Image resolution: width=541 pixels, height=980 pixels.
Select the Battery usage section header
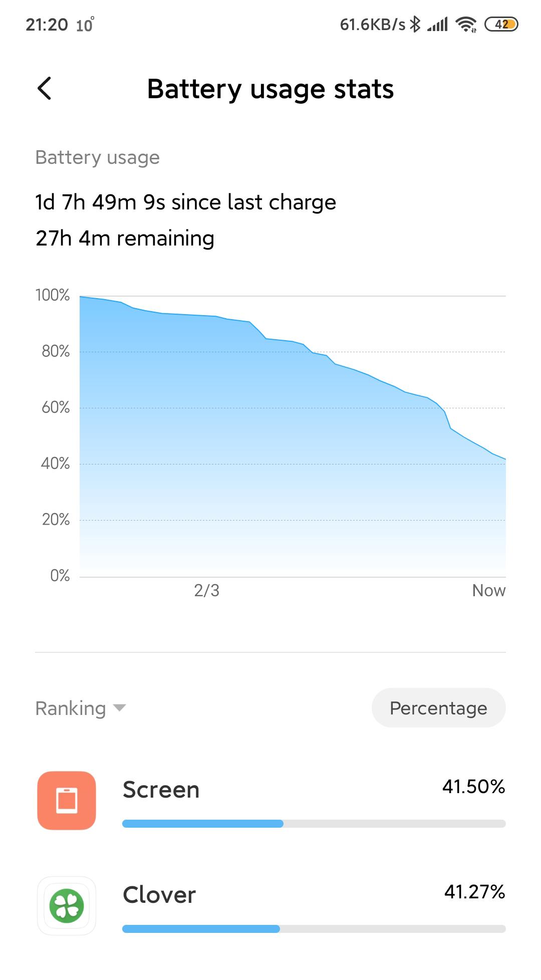coord(97,157)
